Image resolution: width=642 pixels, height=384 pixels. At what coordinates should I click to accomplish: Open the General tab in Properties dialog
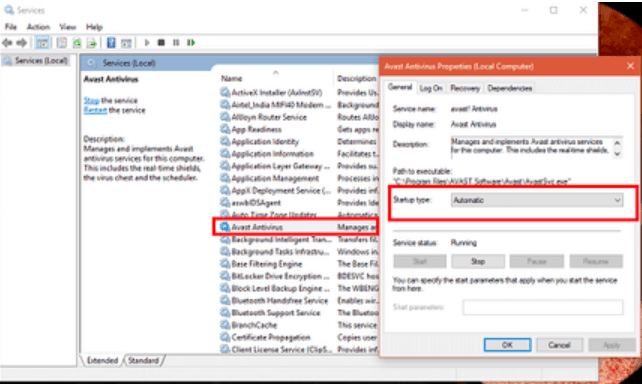(400, 87)
